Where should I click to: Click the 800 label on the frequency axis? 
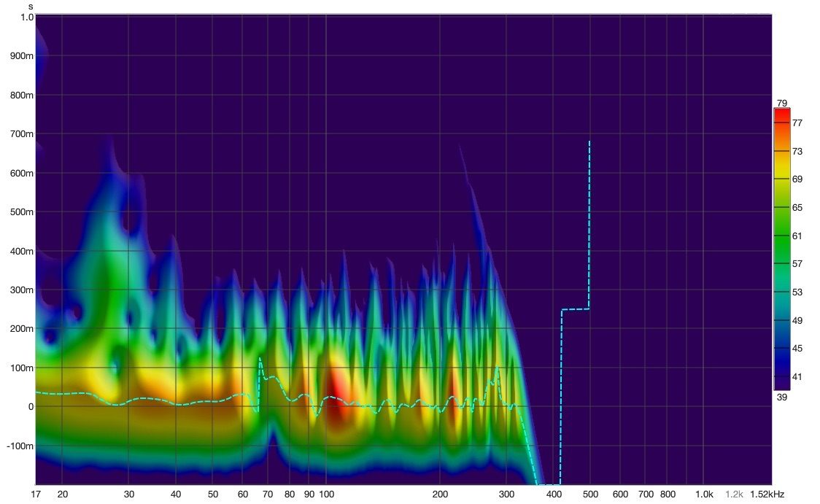668,495
